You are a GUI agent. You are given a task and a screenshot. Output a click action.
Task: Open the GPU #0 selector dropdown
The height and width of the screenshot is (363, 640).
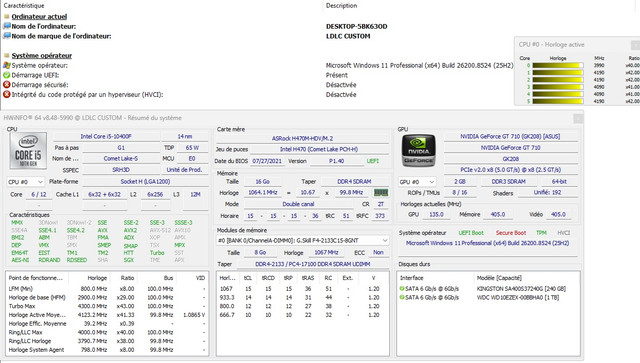click(417, 182)
